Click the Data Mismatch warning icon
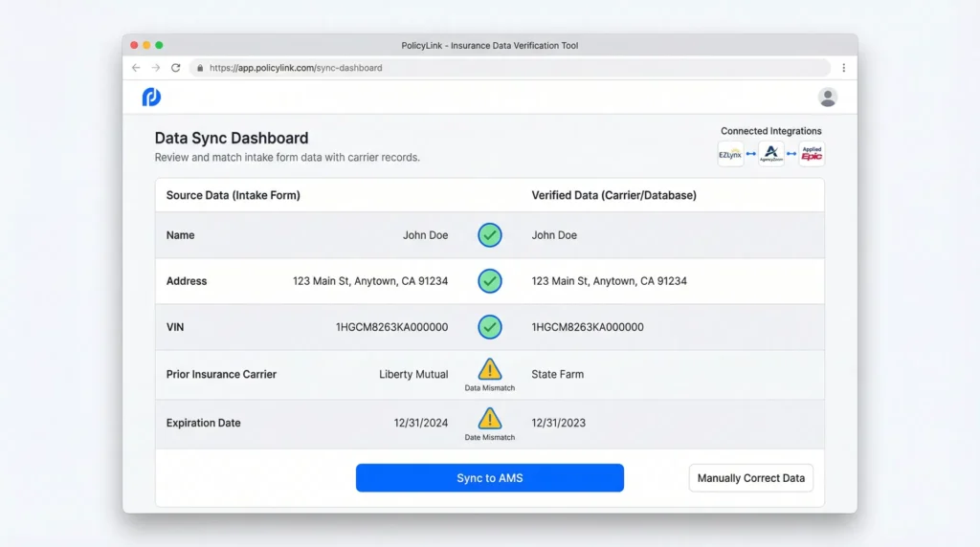Screen dimensions: 980x547 [490, 370]
